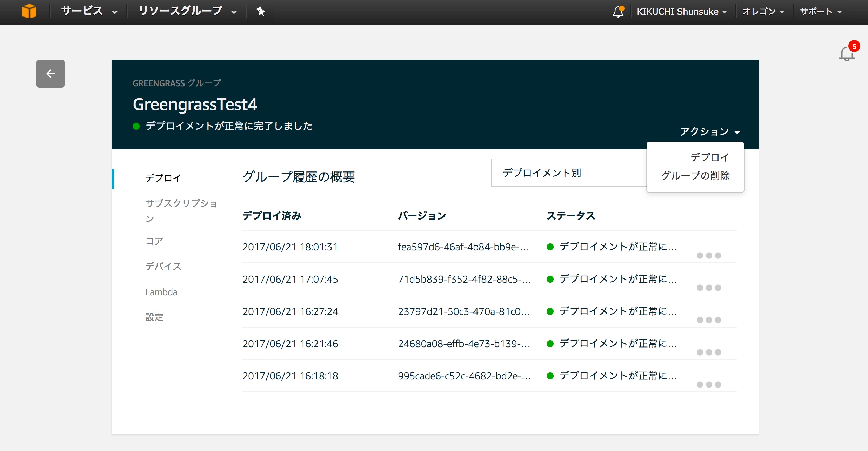The image size is (868, 451).
Task: Click the GreengrassTest4 group title
Action: point(195,105)
